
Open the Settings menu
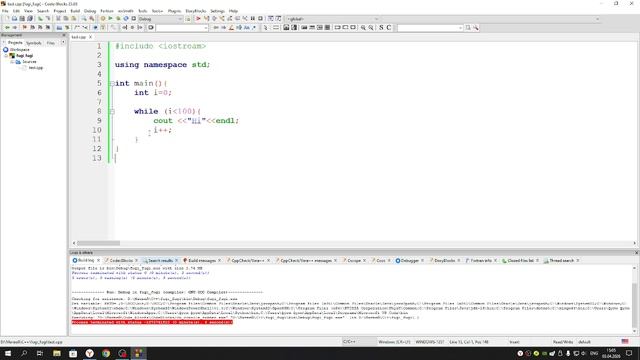tap(217, 11)
